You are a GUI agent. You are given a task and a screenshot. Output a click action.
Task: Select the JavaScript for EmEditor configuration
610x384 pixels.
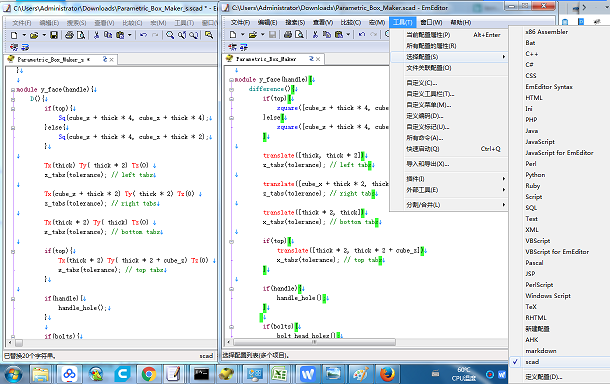click(x=559, y=153)
